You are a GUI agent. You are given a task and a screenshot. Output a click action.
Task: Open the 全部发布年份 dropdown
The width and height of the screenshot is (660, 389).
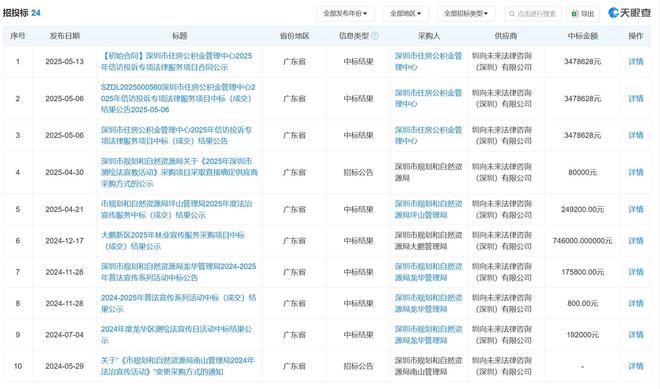345,14
